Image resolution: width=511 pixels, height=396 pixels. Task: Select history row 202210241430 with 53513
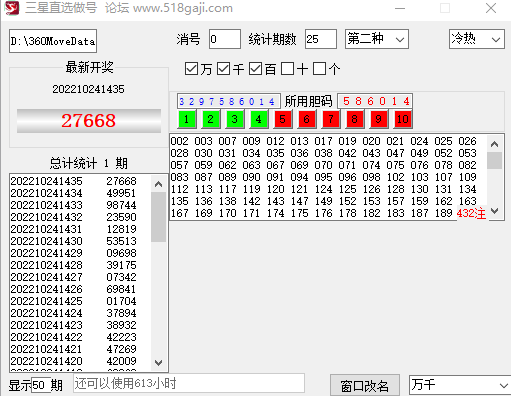pos(74,241)
